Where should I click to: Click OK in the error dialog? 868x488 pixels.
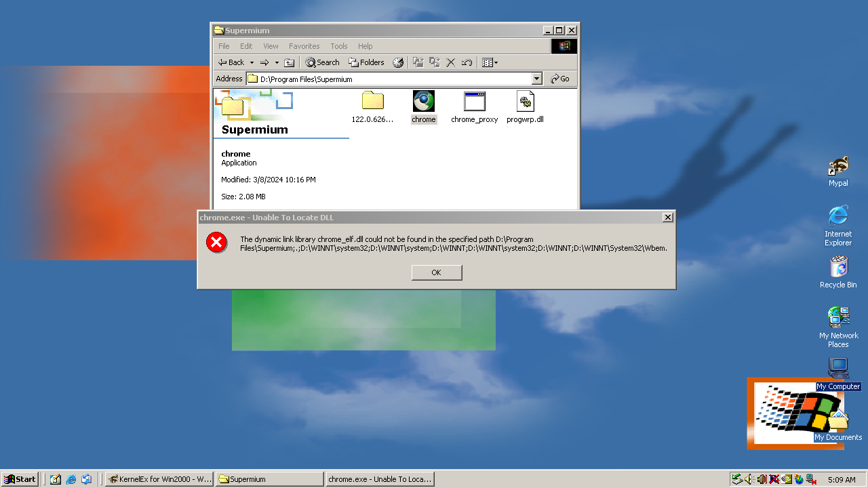pos(437,272)
